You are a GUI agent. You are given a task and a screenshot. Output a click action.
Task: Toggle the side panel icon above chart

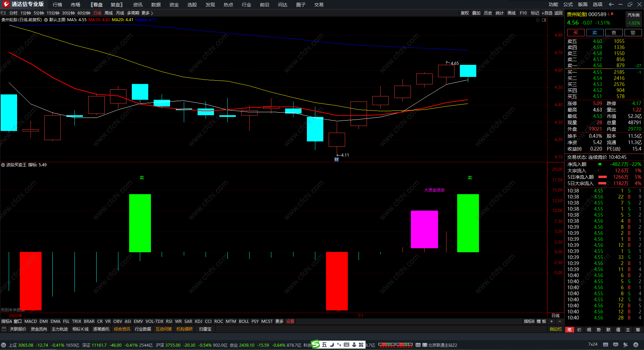point(544,20)
